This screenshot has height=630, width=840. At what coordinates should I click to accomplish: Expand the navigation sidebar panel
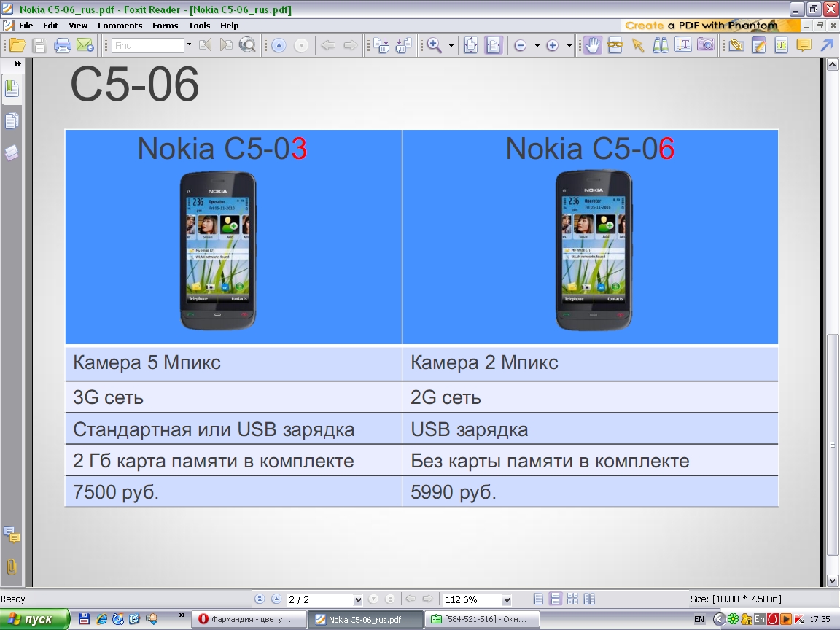click(x=17, y=63)
